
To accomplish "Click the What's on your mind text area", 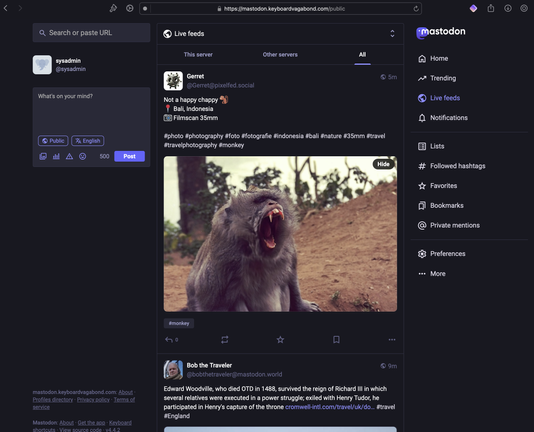I will tap(91, 111).
